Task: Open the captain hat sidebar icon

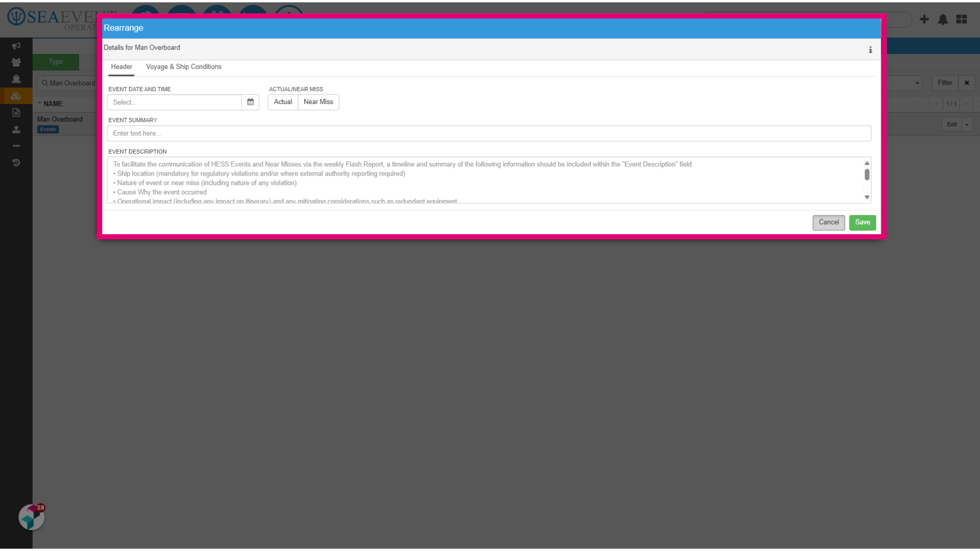Action: coord(16,79)
